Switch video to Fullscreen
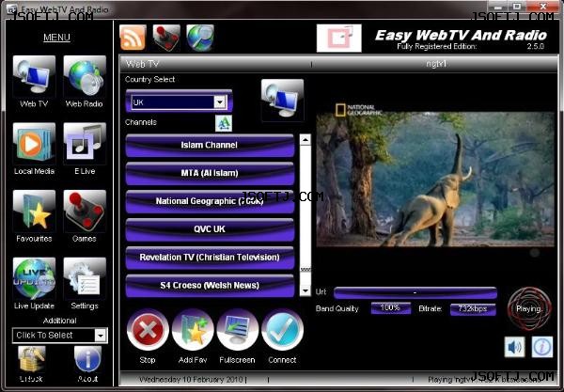Image resolution: width=564 pixels, height=392 pixels. point(238,330)
